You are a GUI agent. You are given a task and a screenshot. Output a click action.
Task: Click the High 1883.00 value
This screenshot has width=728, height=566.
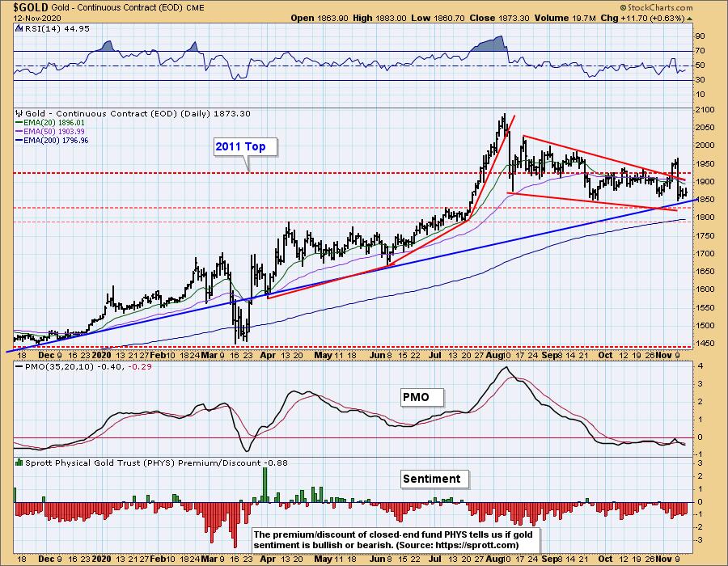(x=379, y=18)
